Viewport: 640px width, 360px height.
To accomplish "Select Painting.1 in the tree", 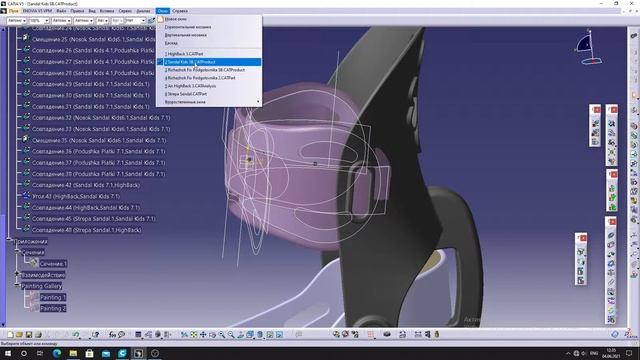I will pos(53,297).
